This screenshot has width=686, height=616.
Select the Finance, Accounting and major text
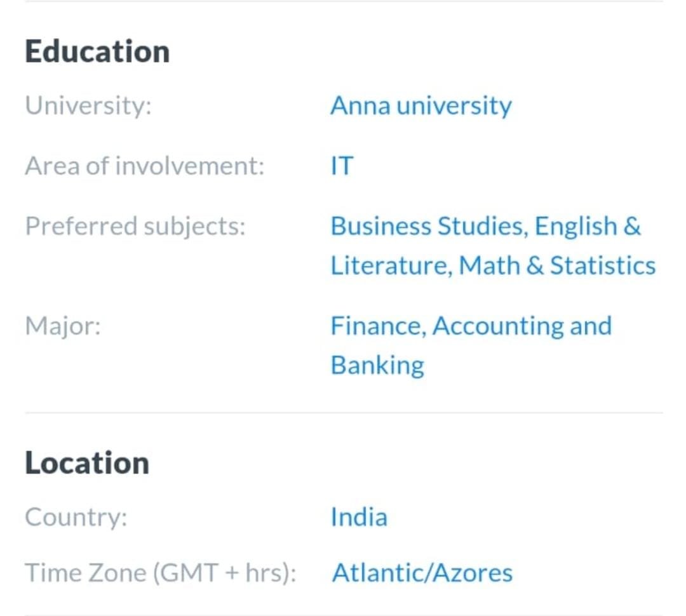point(471,326)
